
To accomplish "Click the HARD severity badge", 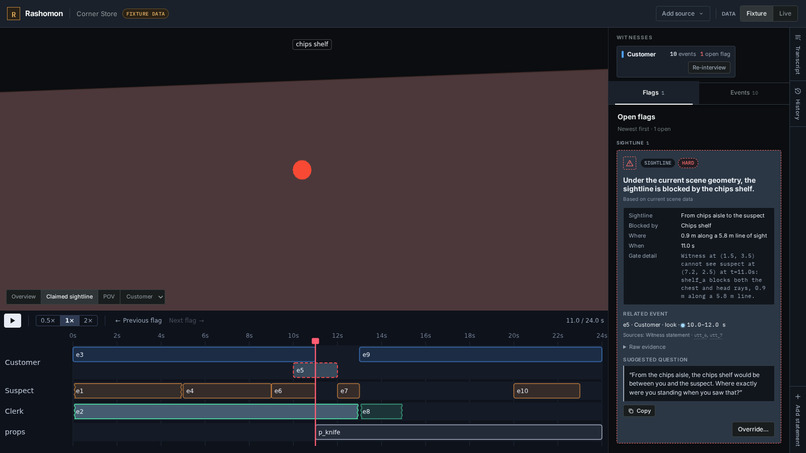I will point(687,163).
